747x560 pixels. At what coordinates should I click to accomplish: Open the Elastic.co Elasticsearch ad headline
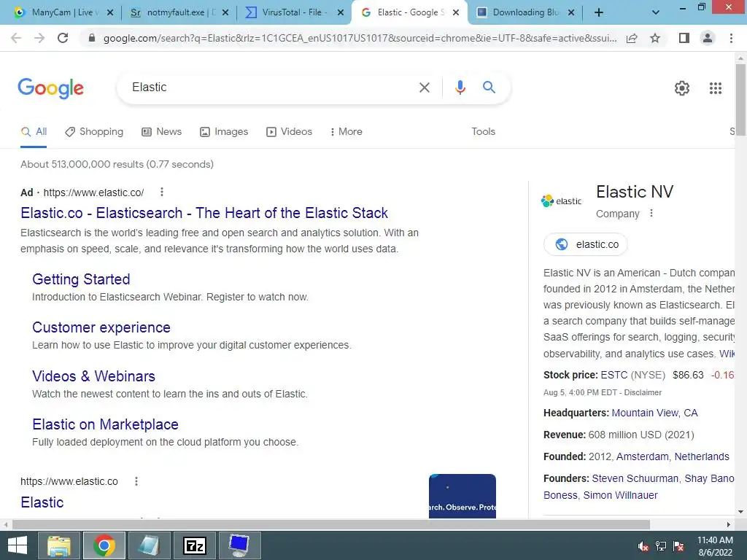pyautogui.click(x=204, y=213)
